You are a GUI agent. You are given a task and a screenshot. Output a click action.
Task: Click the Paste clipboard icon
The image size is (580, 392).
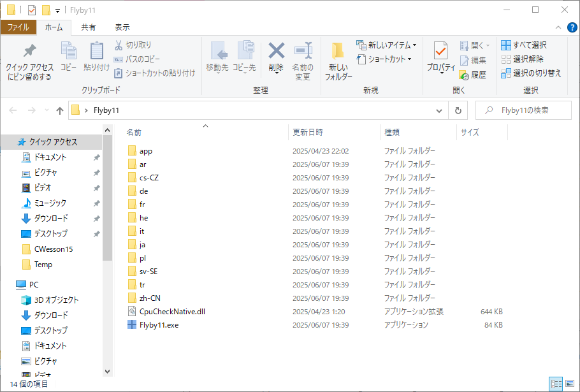pyautogui.click(x=96, y=57)
